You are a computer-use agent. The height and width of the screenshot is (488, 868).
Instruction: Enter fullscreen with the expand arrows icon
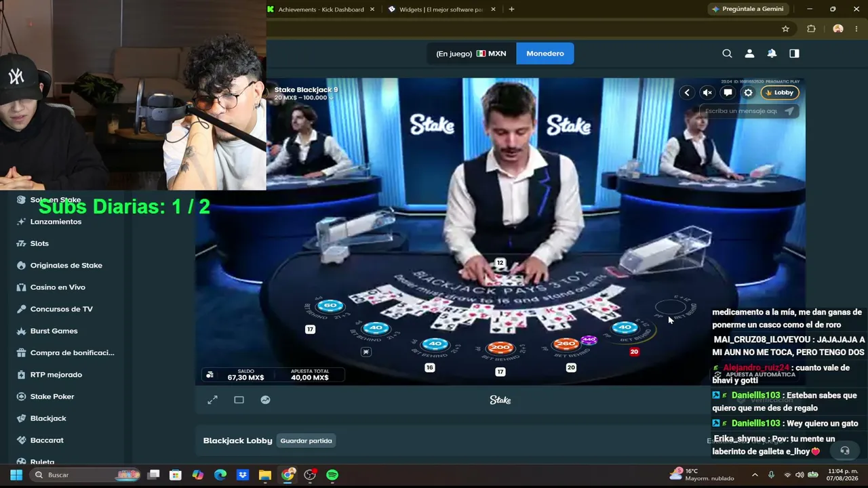coord(212,400)
